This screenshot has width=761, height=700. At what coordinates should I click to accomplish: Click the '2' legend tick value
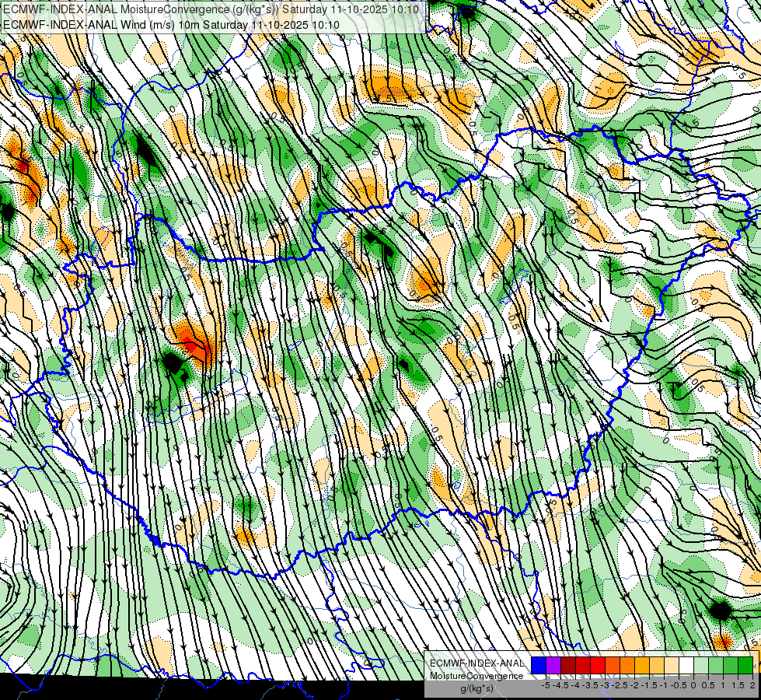(752, 685)
